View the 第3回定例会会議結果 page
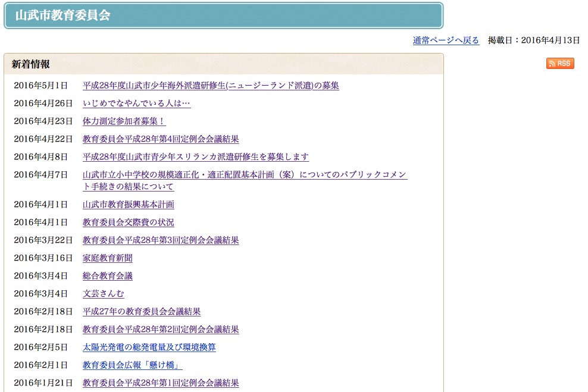 (x=161, y=240)
